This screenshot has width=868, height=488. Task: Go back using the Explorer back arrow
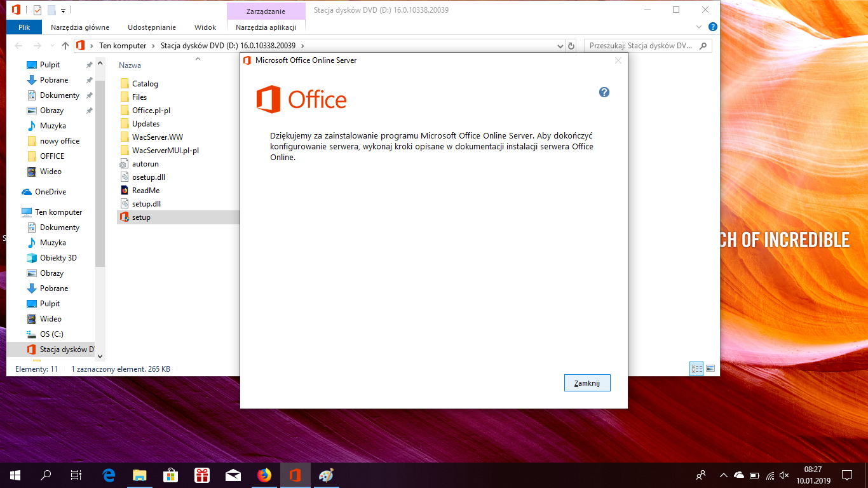click(x=19, y=46)
